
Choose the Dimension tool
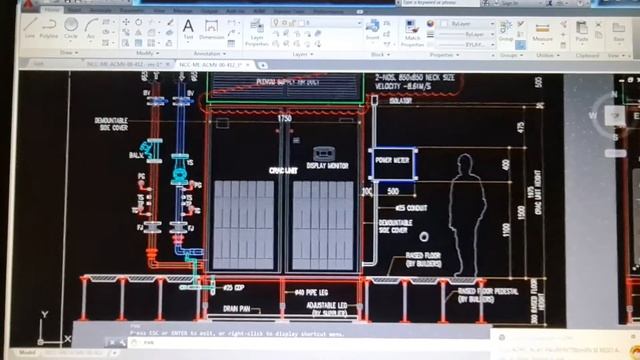211,29
